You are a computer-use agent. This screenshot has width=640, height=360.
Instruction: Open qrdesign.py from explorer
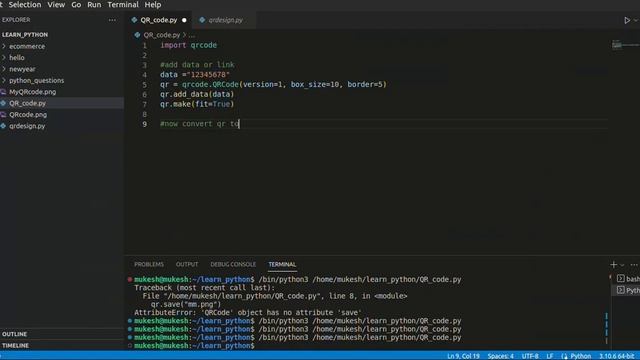(x=27, y=126)
